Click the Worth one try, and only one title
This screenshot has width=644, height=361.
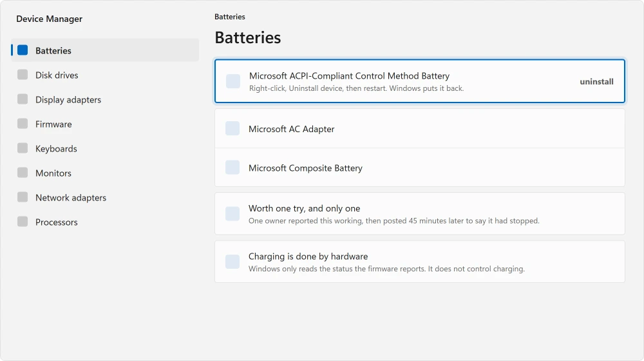coord(304,208)
